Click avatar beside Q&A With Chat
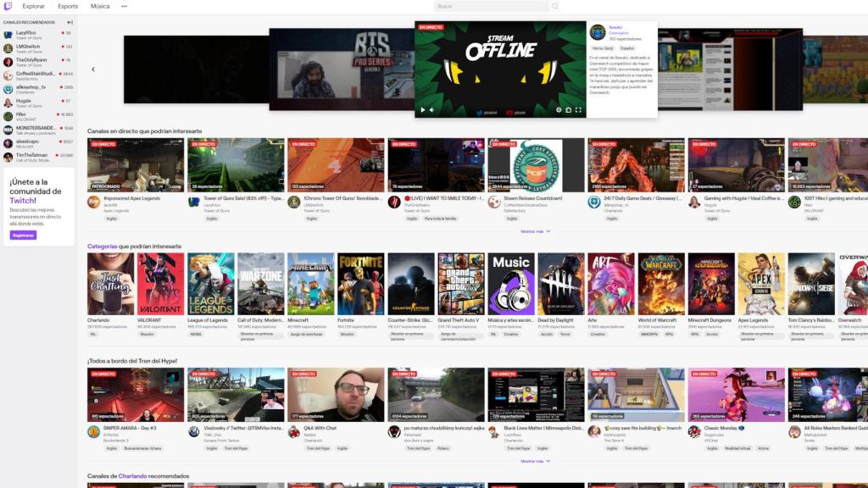Screen dimensions: 868x488 pyautogui.click(x=294, y=432)
